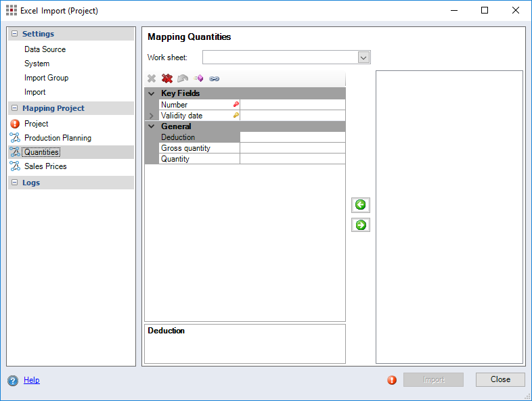Click the purple cube icon in toolbar

198,78
